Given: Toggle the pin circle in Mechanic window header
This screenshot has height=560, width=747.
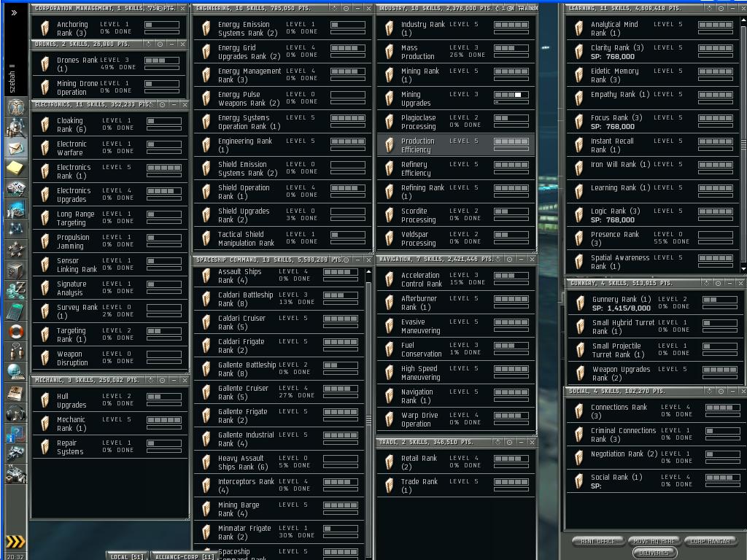Looking at the screenshot, I should 163,380.
